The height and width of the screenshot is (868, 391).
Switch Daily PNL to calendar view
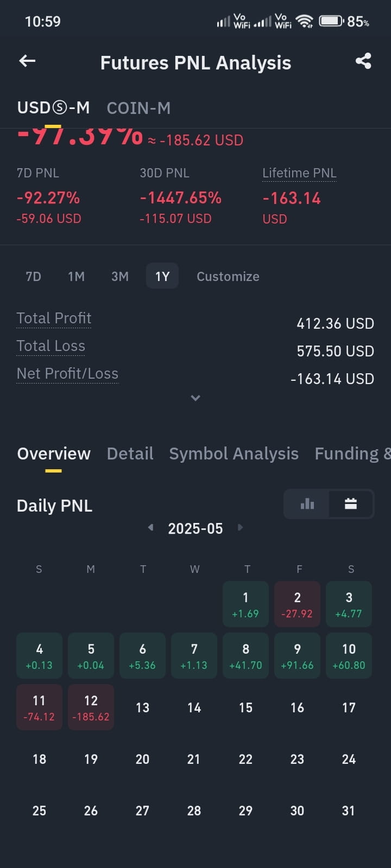[351, 504]
